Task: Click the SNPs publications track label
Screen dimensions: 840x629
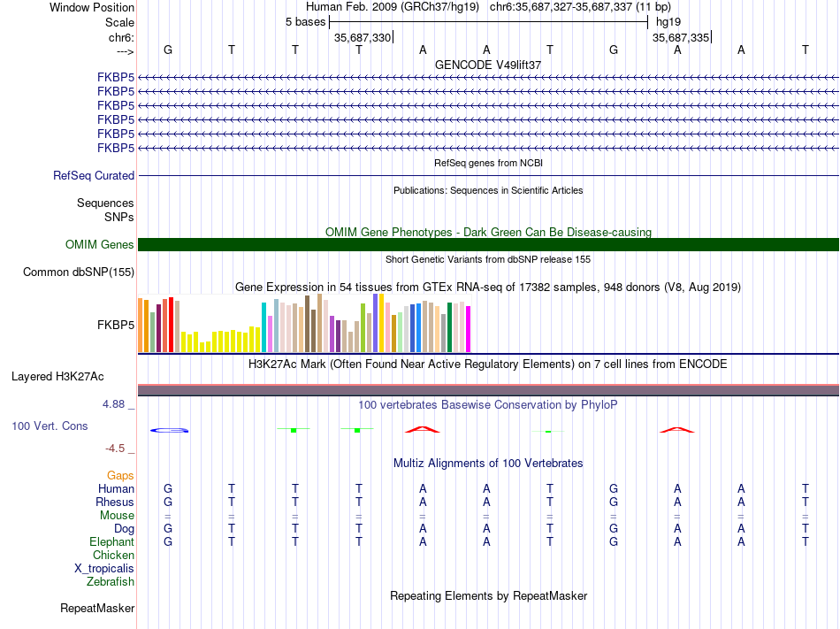Action: point(119,217)
